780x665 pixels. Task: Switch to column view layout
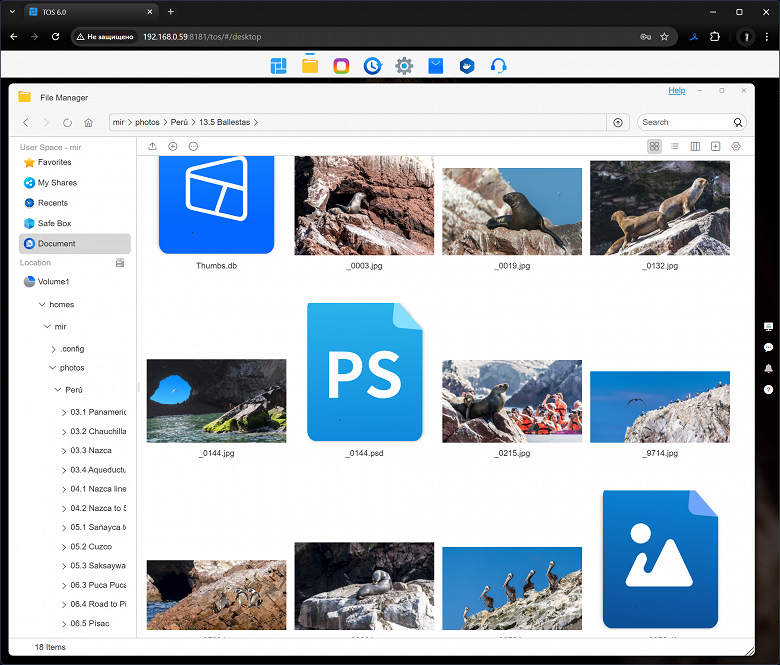click(695, 146)
